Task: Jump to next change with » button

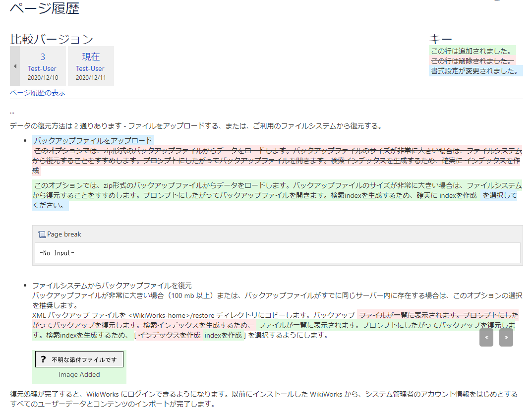Action: click(x=506, y=337)
